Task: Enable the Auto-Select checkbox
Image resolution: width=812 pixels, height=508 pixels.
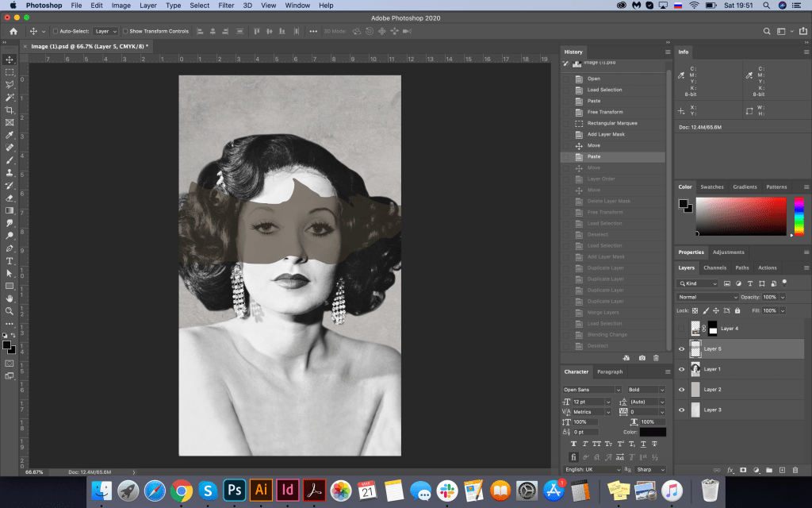Action: coord(55,31)
